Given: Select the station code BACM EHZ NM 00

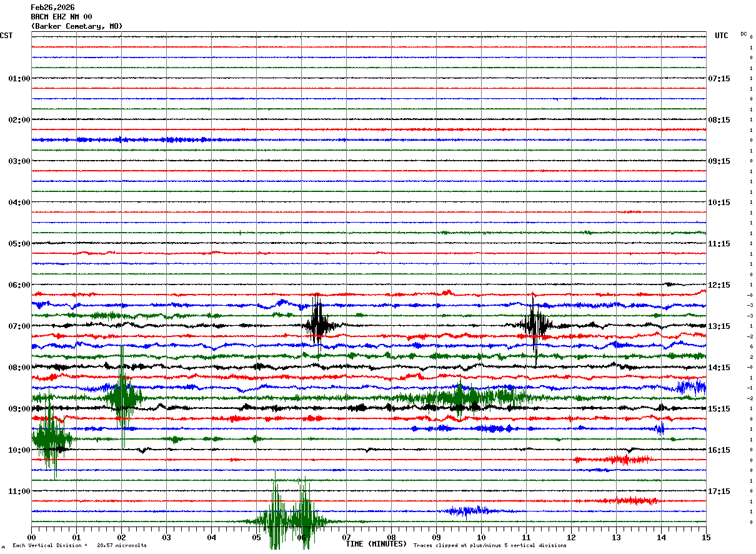Looking at the screenshot, I should pos(61,17).
